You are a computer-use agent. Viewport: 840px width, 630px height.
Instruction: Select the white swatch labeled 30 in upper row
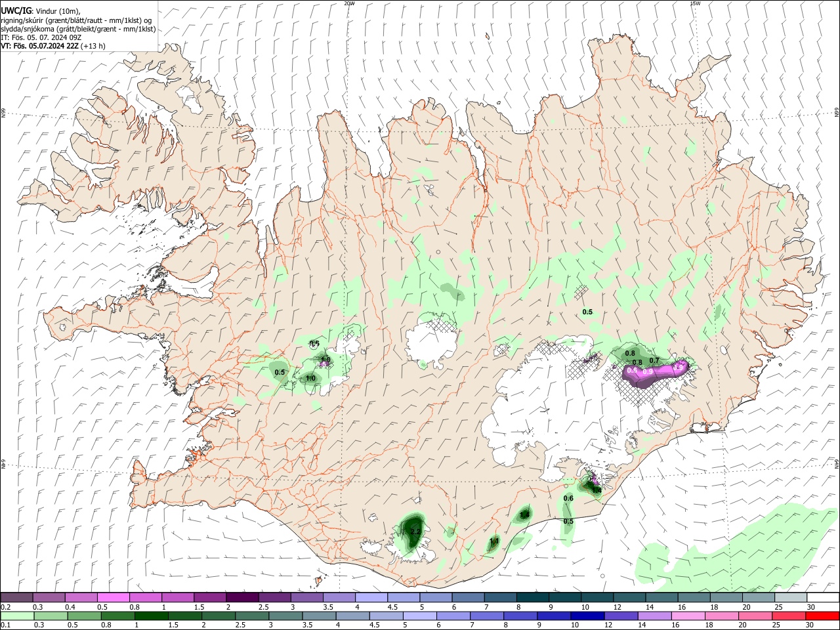click(x=823, y=597)
